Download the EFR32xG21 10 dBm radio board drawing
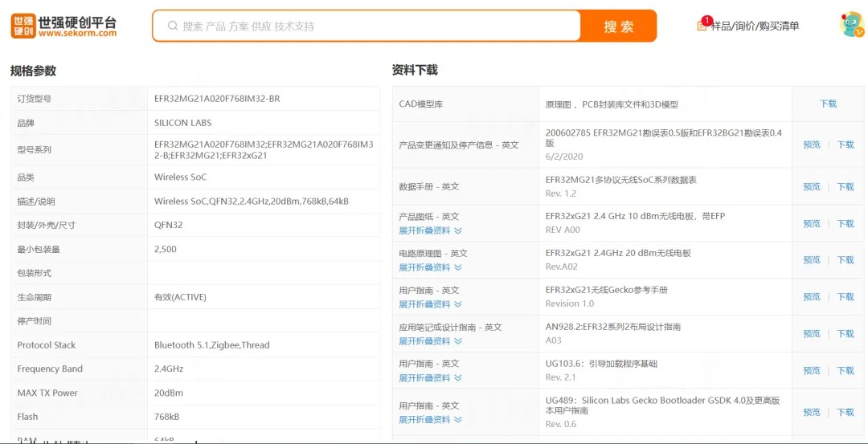This screenshot has height=444, width=868. click(x=845, y=223)
